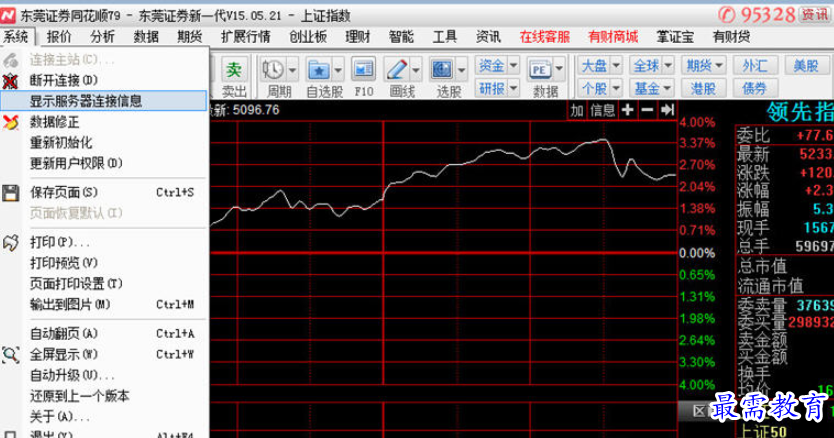Click the 保存页面 floppy disk icon
834x438 pixels.
pyautogui.click(x=10, y=193)
